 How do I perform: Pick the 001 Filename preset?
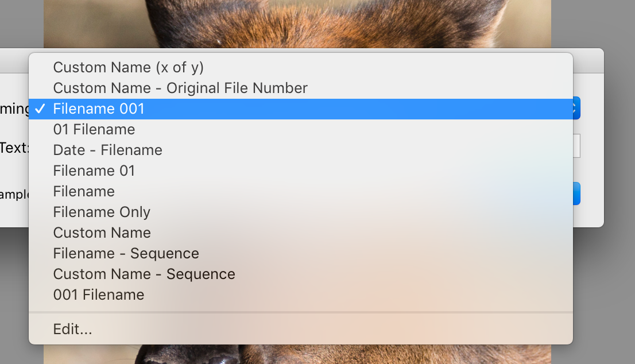99,295
